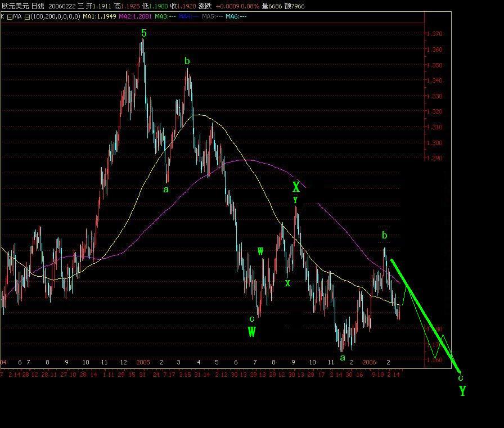Click the green MA3:--- readout
504x428 pixels.
pos(165,16)
